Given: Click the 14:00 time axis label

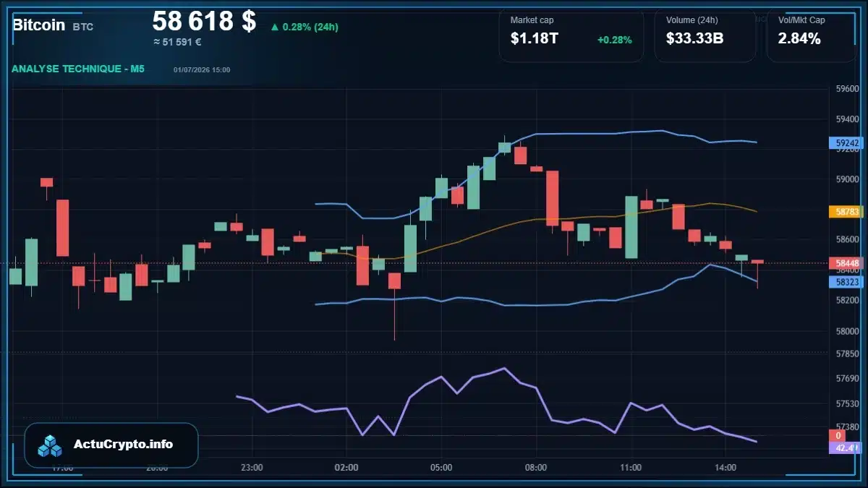Looking at the screenshot, I should click(x=726, y=468).
